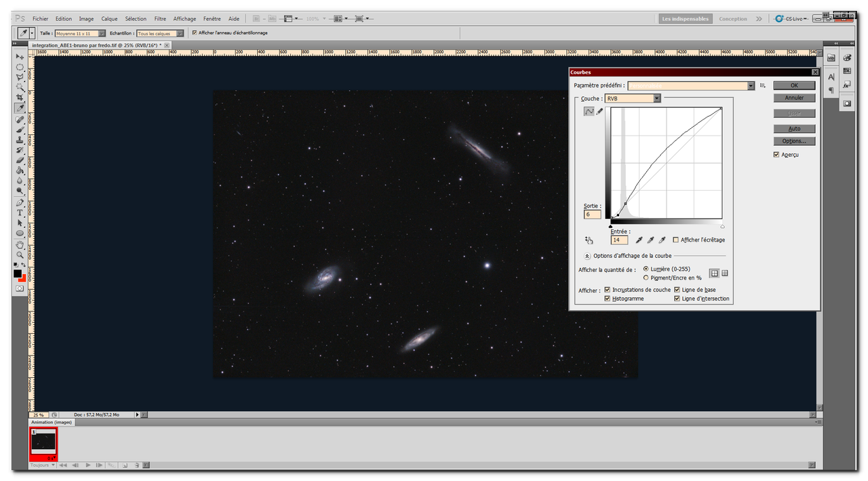This screenshot has width=868, height=481.
Task: Toggle Afficher l'anneau d'échantillonnage checkbox
Action: point(195,33)
